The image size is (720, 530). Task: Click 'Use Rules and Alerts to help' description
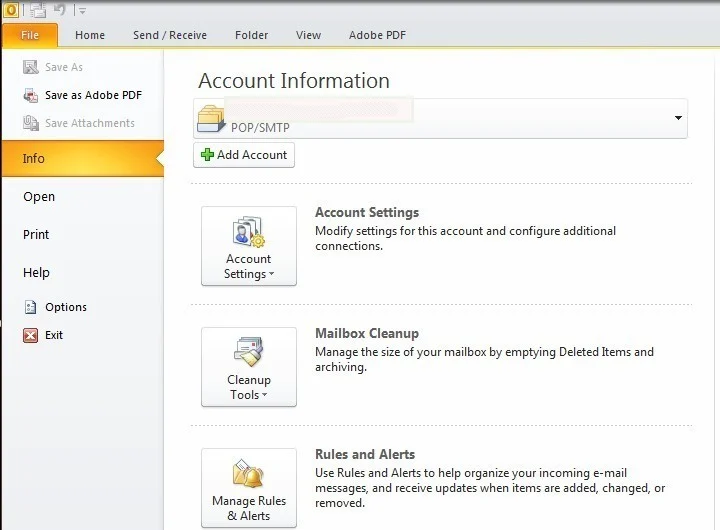[490, 488]
